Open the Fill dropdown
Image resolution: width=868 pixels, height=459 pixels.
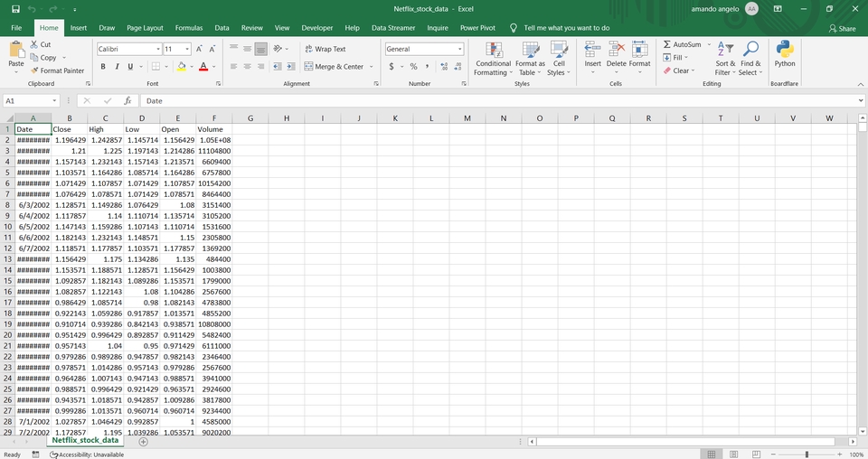click(x=676, y=58)
